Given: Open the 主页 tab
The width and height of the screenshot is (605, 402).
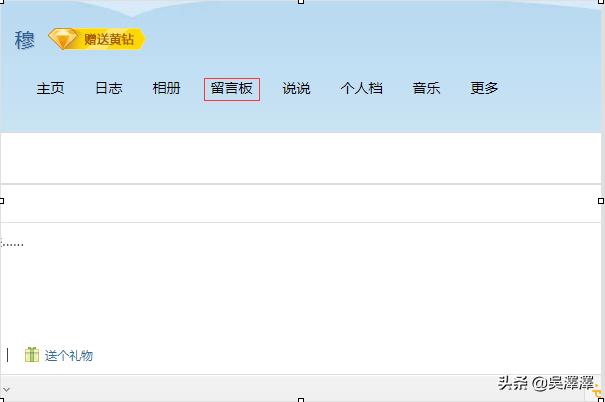Looking at the screenshot, I should [x=51, y=88].
